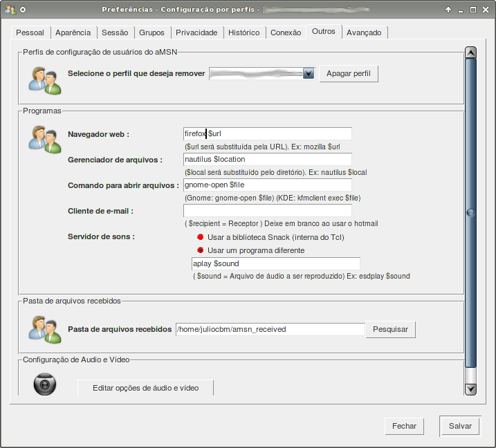
Task: Click the buddies icon in the profile settings section
Action: (44, 81)
